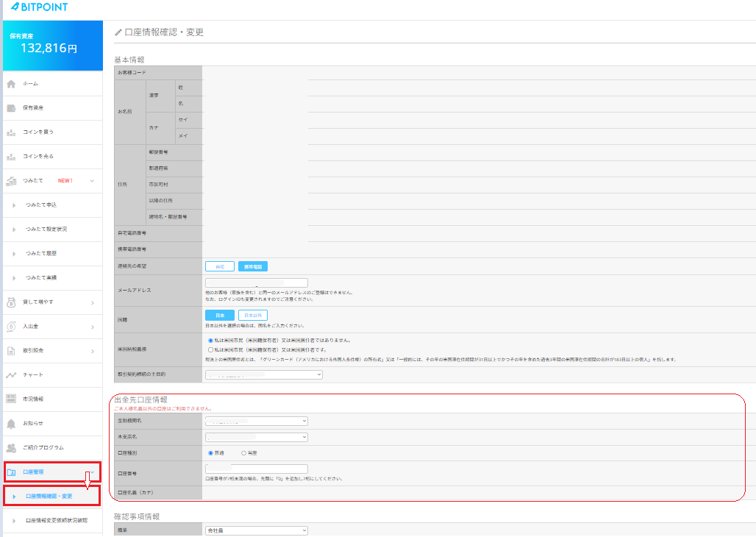Select radio: not a US citizen/resident (ではありません)
The height and width of the screenshot is (537, 756).
tap(210, 341)
